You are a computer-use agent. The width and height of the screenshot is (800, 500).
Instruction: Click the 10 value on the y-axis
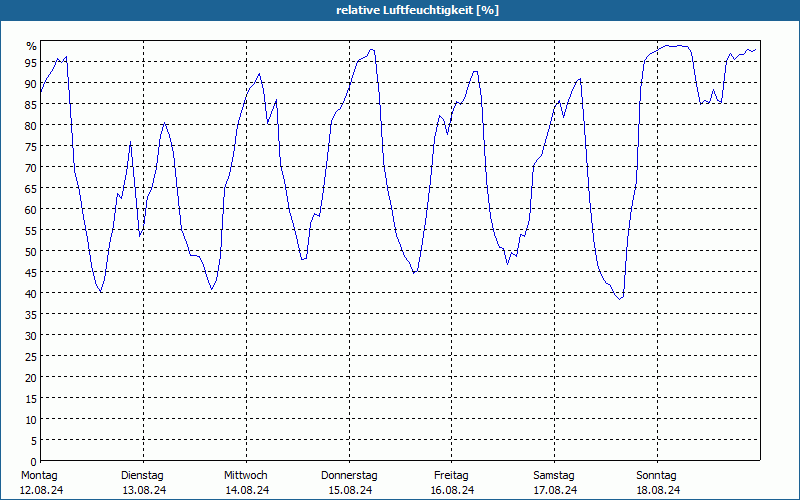tap(31, 420)
